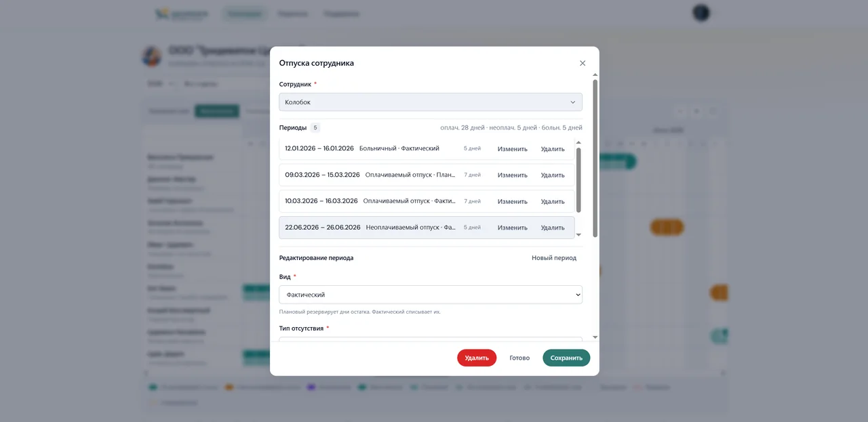The height and width of the screenshot is (422, 868).
Task: Expand the Вид dropdown set to Фактический
Action: [431, 295]
